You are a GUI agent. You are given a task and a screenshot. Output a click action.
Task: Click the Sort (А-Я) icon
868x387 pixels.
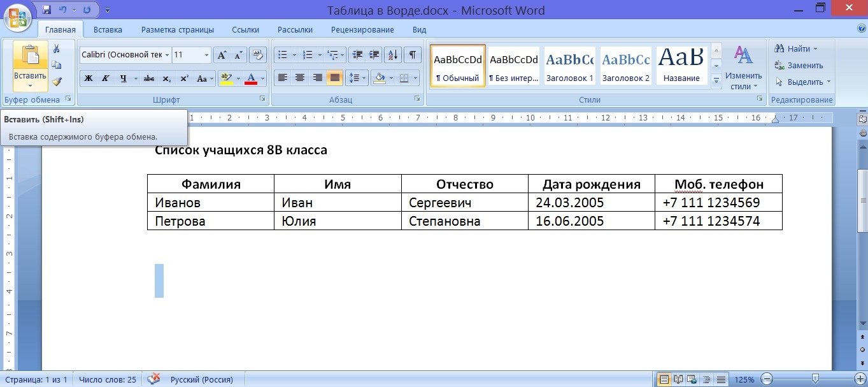(x=393, y=55)
